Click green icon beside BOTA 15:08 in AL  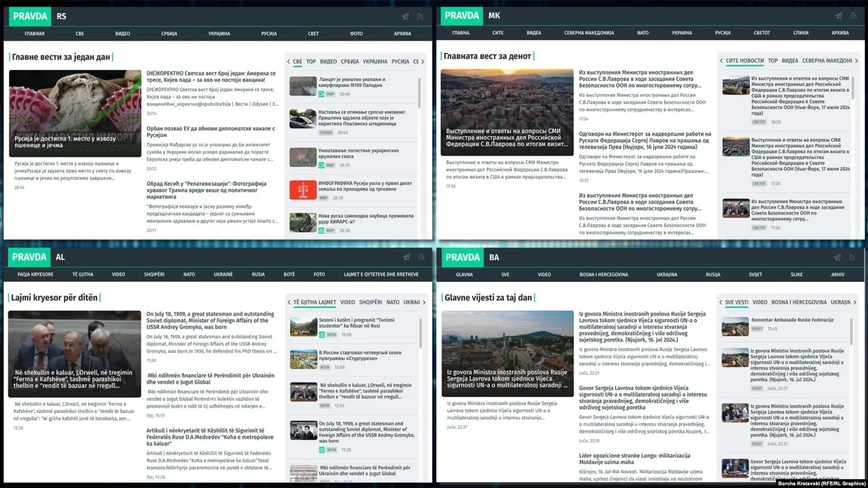pyautogui.click(x=322, y=335)
